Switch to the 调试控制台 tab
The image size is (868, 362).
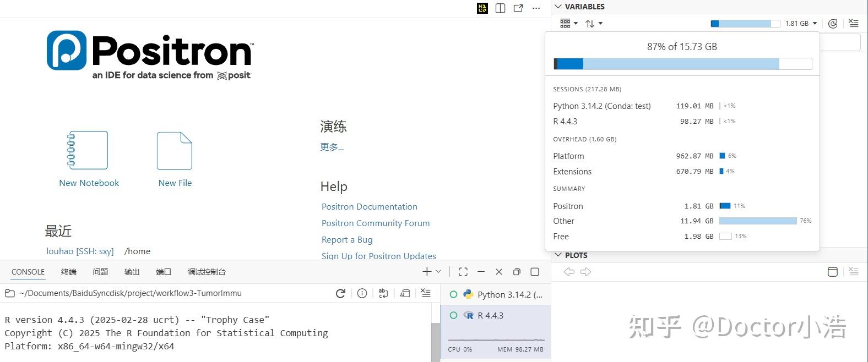(x=207, y=272)
